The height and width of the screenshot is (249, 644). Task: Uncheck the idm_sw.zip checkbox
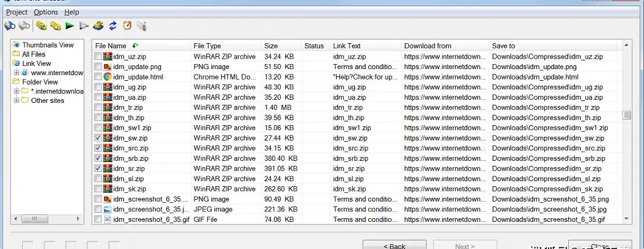[x=98, y=138]
